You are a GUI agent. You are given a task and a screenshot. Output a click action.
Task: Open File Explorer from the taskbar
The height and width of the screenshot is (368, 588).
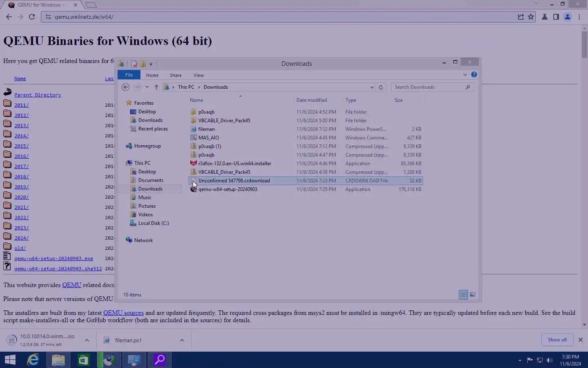[x=58, y=360]
